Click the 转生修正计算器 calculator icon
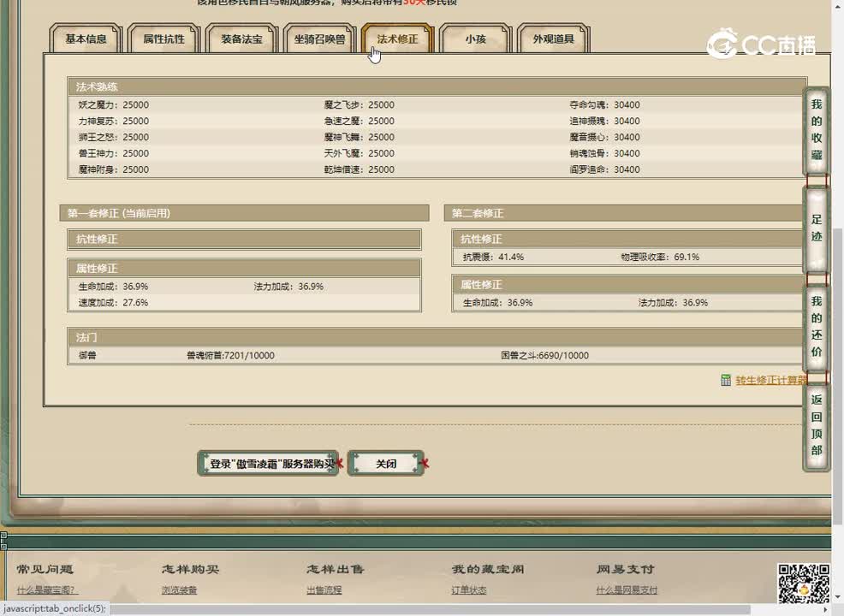 tap(726, 381)
